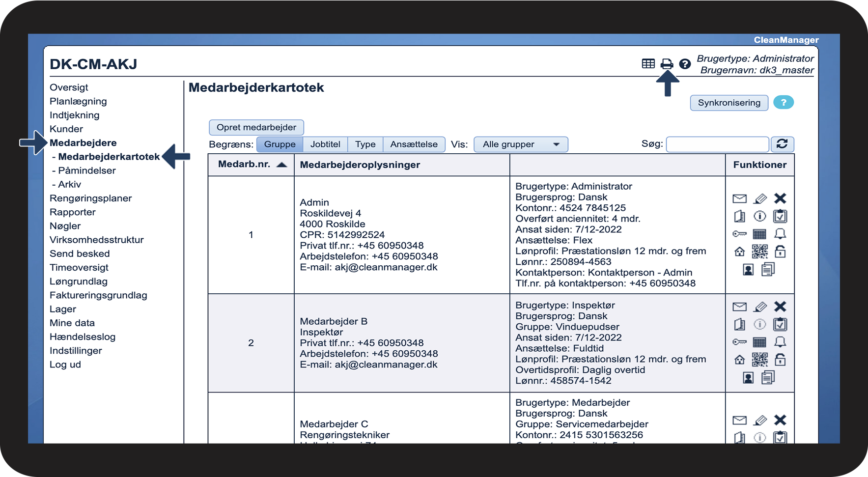This screenshot has width=868, height=477.
Task: Open the black help question mark icon
Action: coord(685,64)
